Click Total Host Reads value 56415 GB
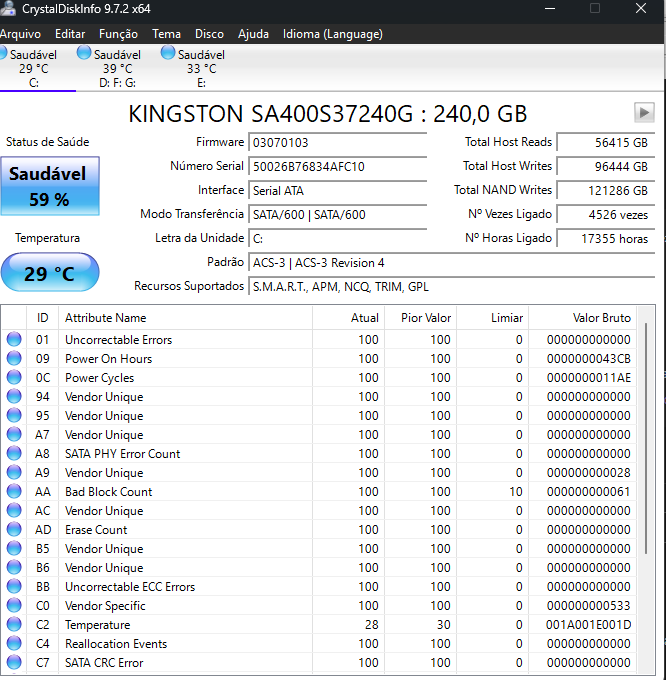 click(605, 142)
